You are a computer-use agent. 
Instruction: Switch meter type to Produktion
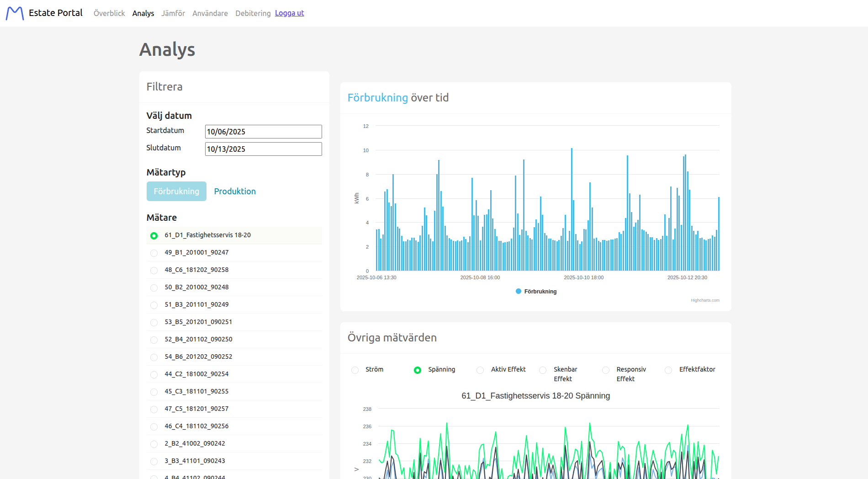235,191
